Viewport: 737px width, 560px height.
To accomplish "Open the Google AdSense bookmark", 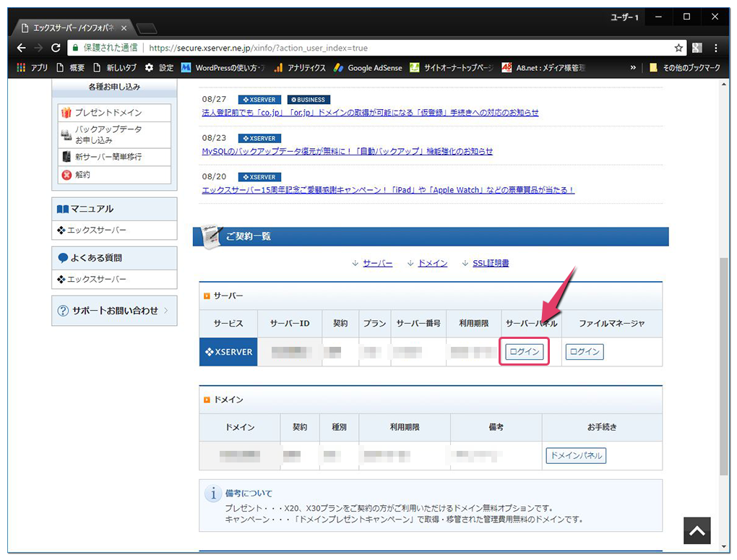I will pyautogui.click(x=367, y=68).
